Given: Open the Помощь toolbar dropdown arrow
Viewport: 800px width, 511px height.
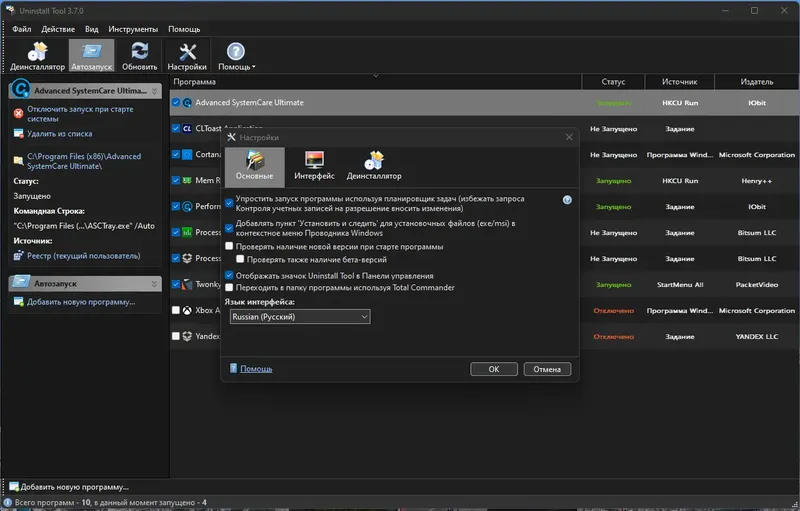Looking at the screenshot, I should (254, 67).
